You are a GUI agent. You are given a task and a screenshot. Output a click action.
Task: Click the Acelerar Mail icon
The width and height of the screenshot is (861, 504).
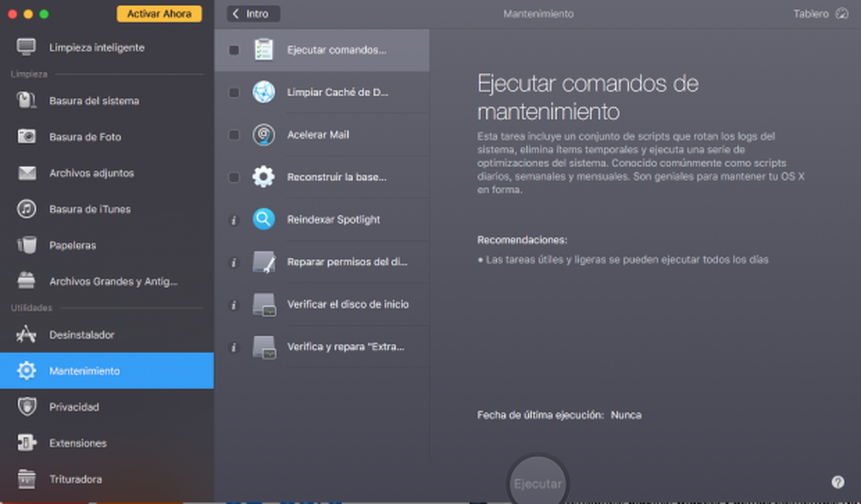pos(263,135)
